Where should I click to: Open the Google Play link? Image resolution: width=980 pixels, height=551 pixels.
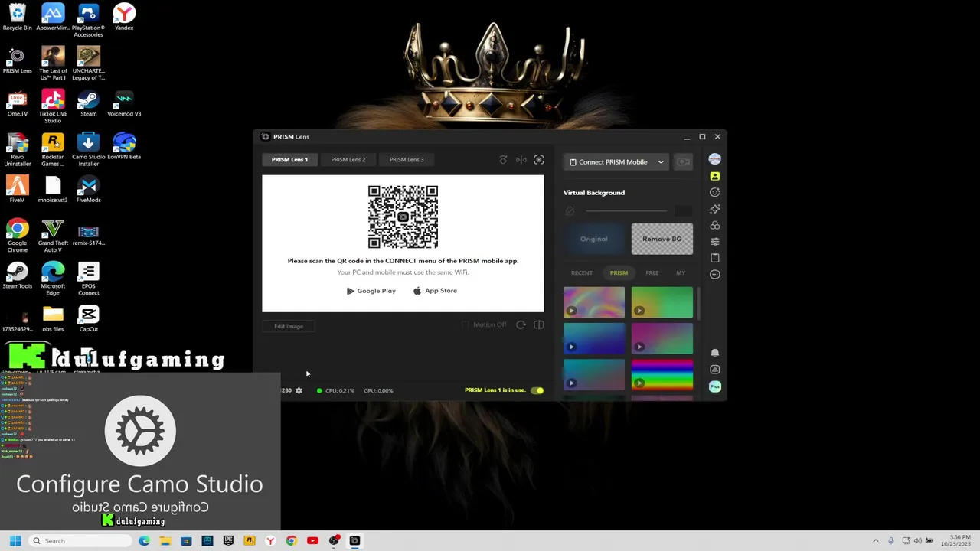point(371,291)
